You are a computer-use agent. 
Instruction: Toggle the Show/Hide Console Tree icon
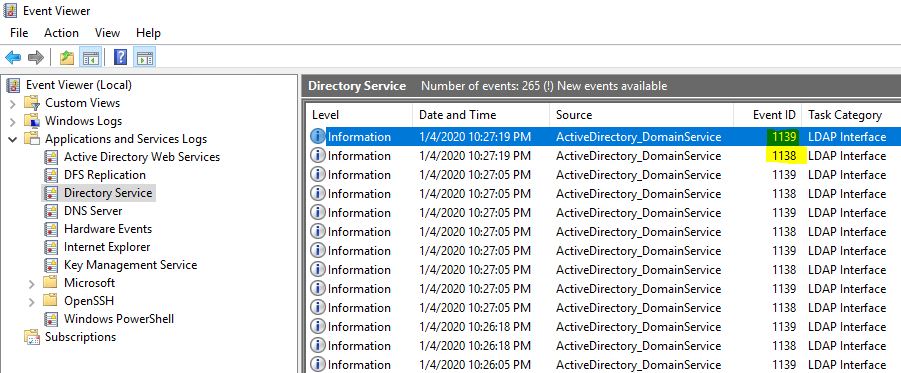pos(91,57)
